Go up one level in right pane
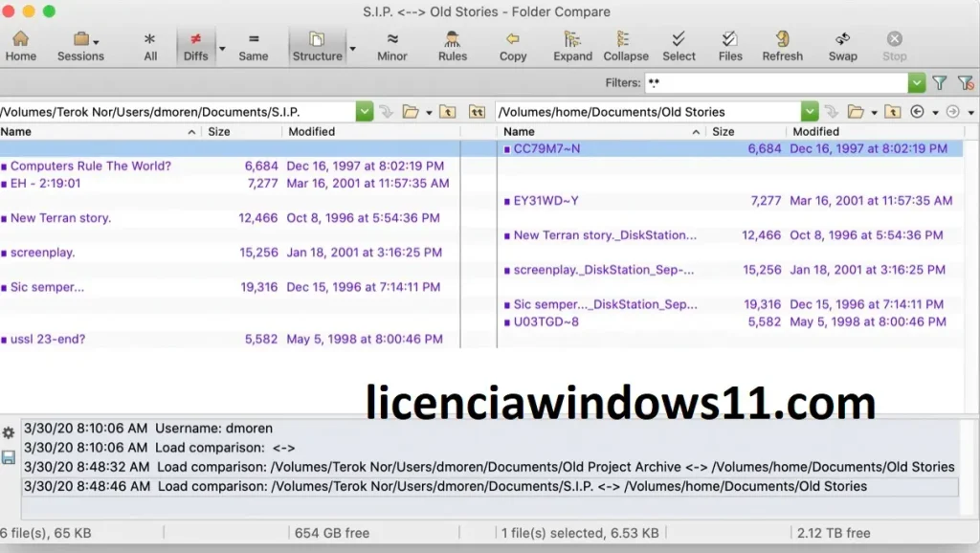 pos(893,112)
